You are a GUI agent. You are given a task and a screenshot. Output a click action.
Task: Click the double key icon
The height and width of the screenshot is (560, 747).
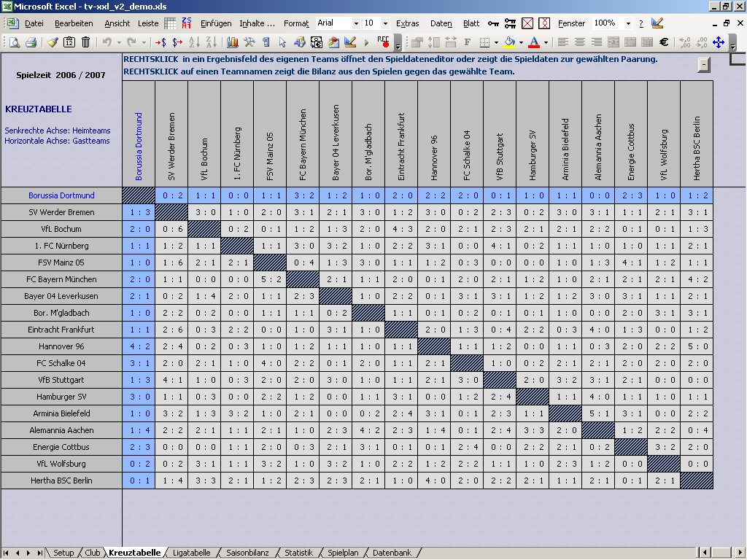pos(510,23)
